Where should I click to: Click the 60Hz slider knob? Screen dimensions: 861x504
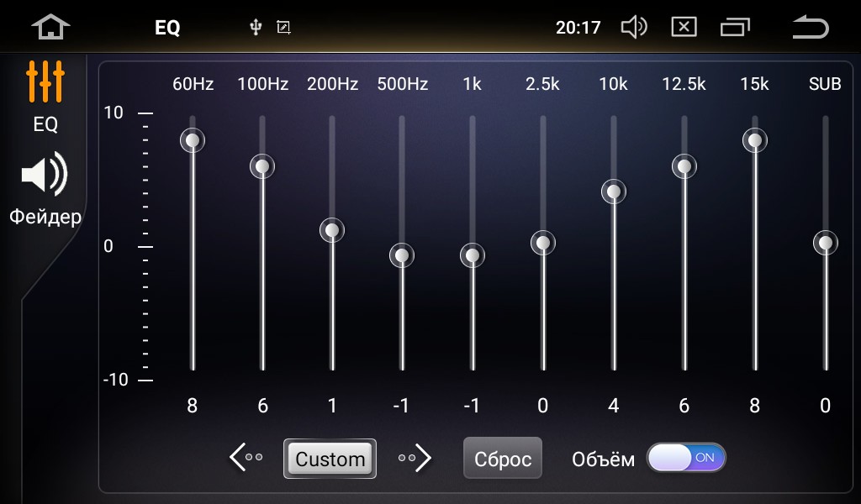[193, 140]
